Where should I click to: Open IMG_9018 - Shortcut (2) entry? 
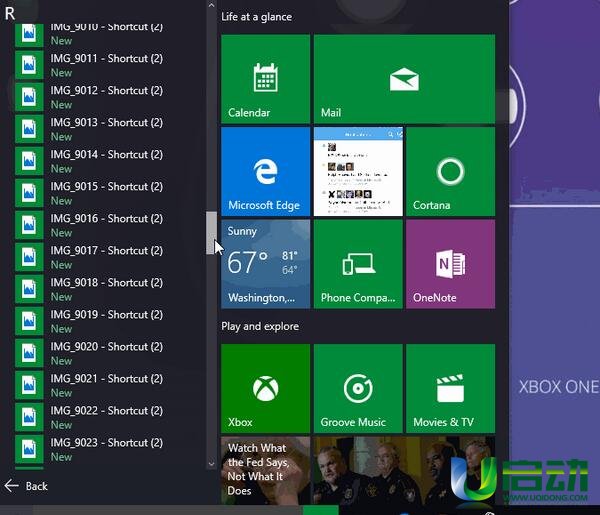coord(109,289)
